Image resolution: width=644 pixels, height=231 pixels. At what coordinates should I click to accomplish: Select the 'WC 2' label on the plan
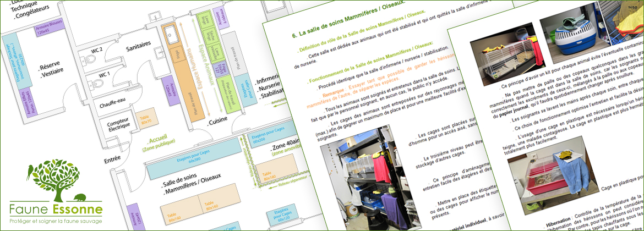tap(98, 51)
